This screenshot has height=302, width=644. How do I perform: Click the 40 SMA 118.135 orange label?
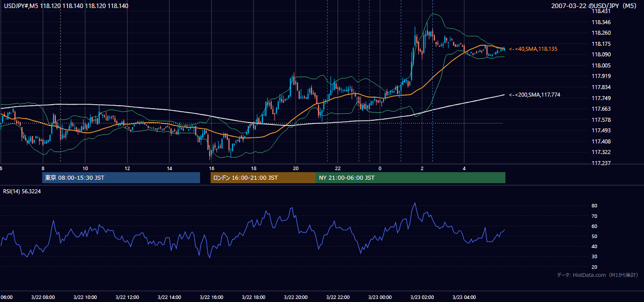coord(534,49)
